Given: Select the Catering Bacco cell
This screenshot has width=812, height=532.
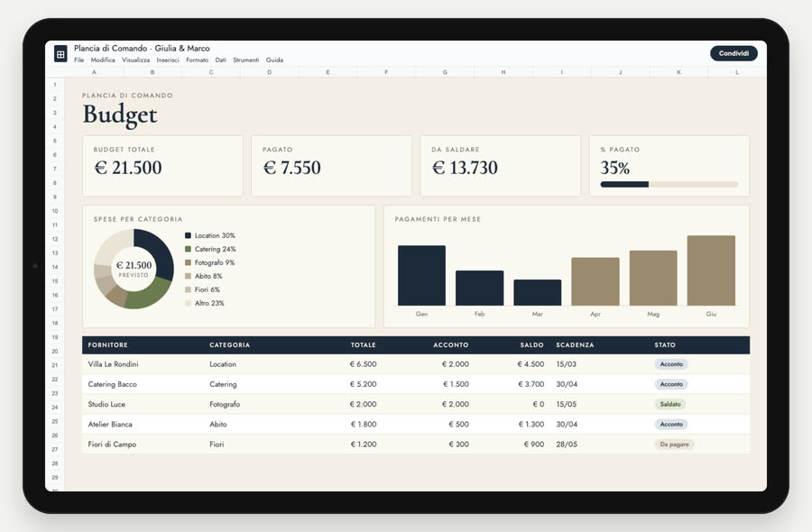Looking at the screenshot, I should click(113, 384).
